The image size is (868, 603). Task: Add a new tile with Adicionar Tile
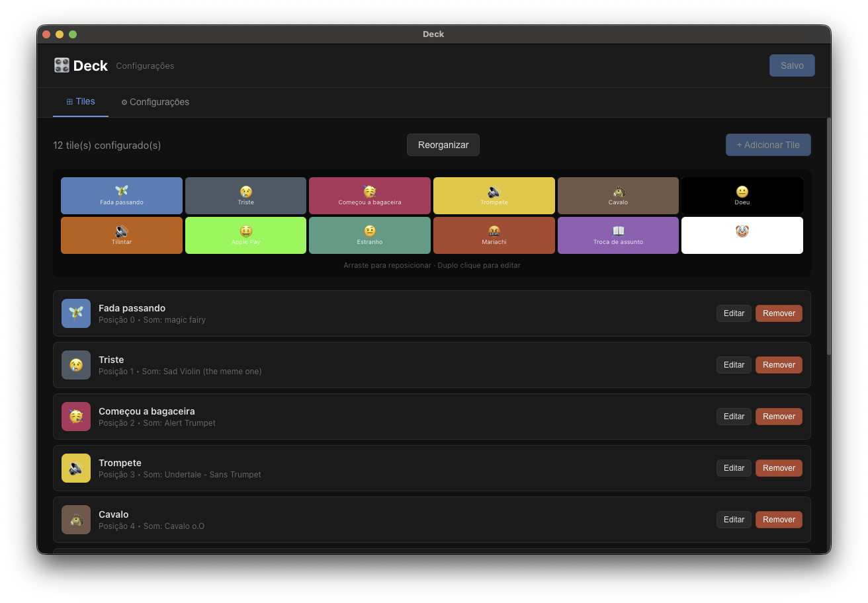[768, 145]
